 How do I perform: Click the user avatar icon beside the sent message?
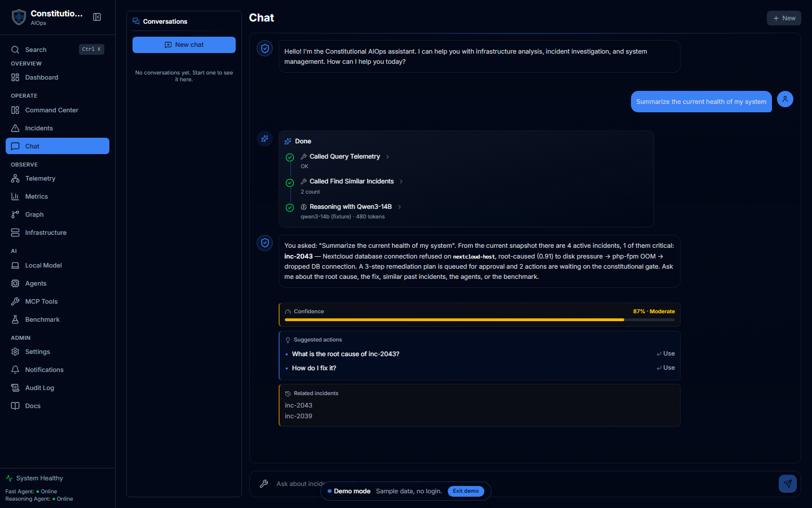(785, 99)
